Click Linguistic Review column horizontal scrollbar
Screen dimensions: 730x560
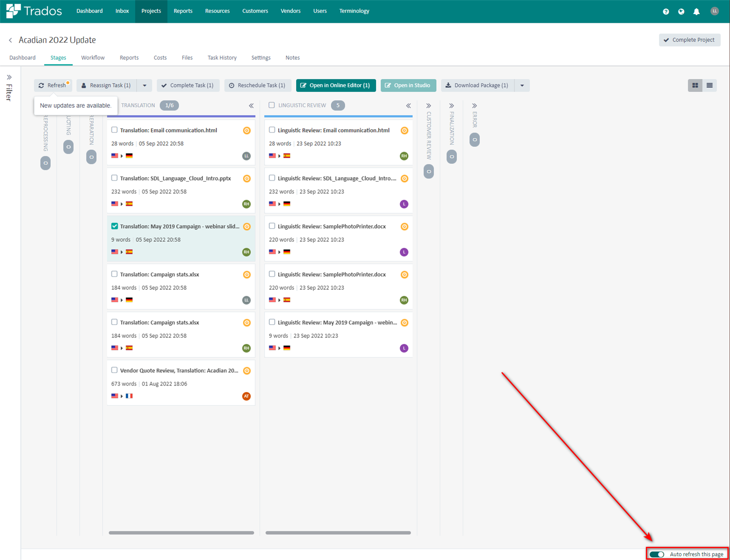pyautogui.click(x=338, y=533)
